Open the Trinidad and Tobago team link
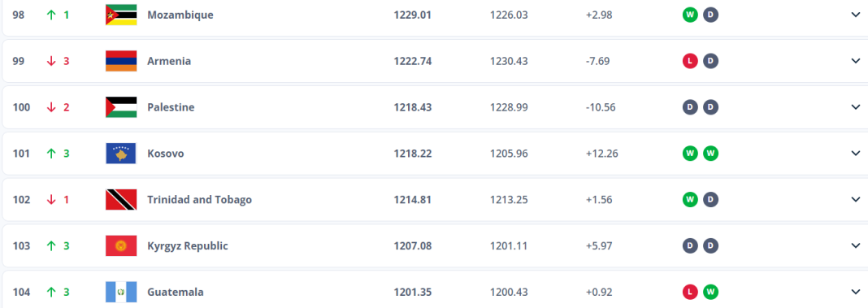 click(199, 199)
